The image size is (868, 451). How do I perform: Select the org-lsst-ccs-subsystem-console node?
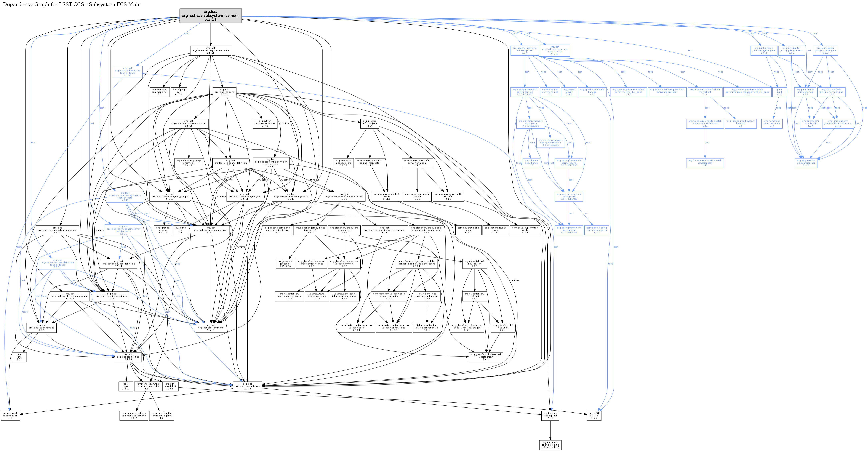(211, 51)
